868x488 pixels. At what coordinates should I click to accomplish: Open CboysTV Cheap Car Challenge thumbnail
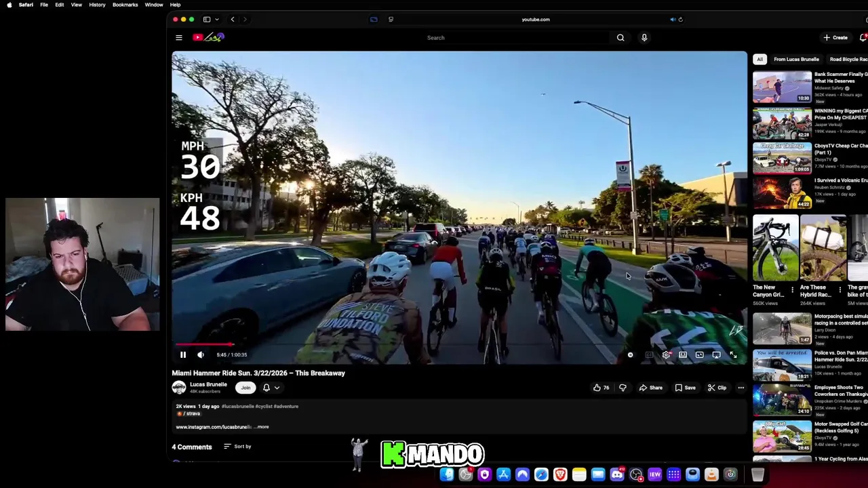(x=782, y=158)
